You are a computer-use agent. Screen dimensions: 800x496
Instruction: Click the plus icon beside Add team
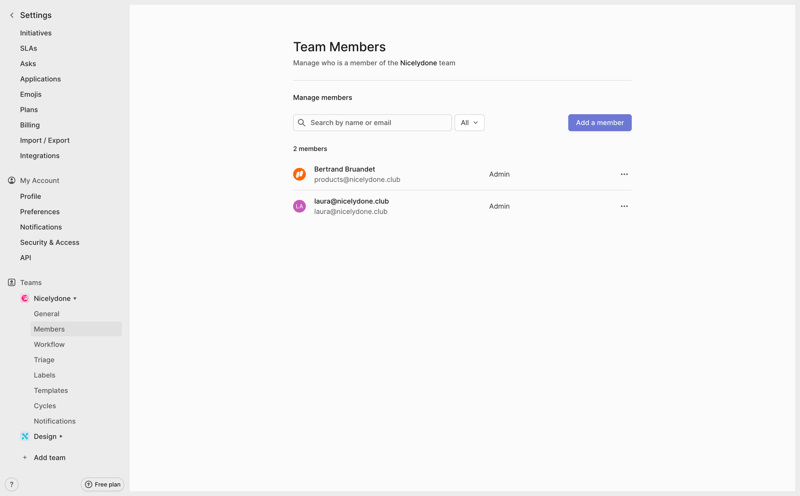click(24, 458)
